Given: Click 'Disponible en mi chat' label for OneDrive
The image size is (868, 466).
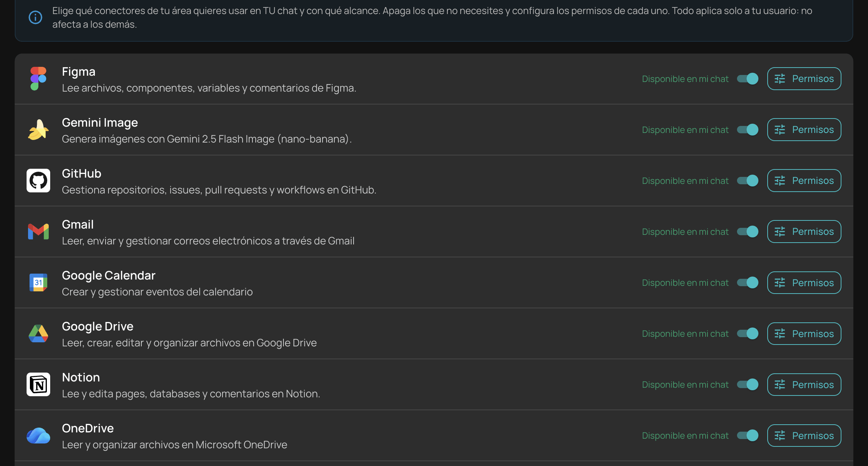Looking at the screenshot, I should [x=685, y=435].
